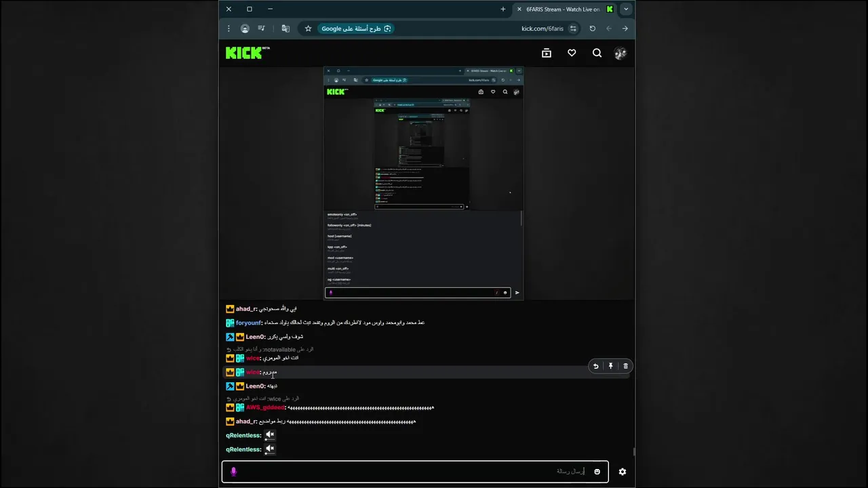868x488 pixels.
Task: Click the reply reference to notavailable
Action: tap(270, 349)
